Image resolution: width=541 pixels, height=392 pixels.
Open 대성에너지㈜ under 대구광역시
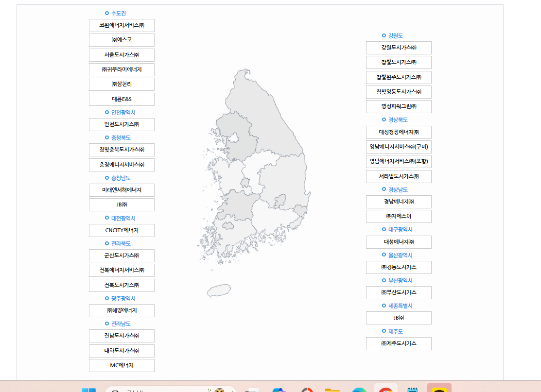(x=399, y=242)
